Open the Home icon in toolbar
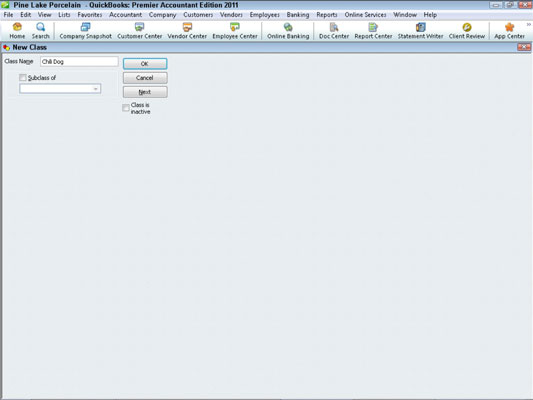The image size is (533, 400). tap(17, 27)
